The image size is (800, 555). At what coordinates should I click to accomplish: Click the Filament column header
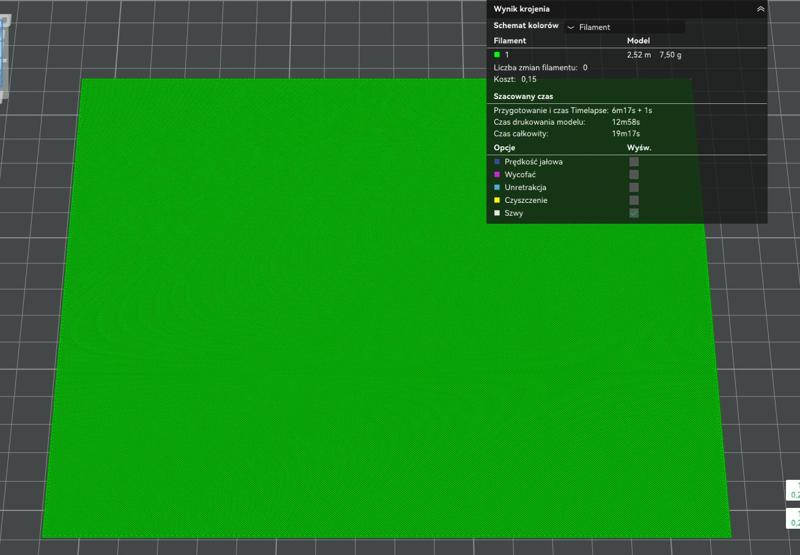pyautogui.click(x=510, y=41)
